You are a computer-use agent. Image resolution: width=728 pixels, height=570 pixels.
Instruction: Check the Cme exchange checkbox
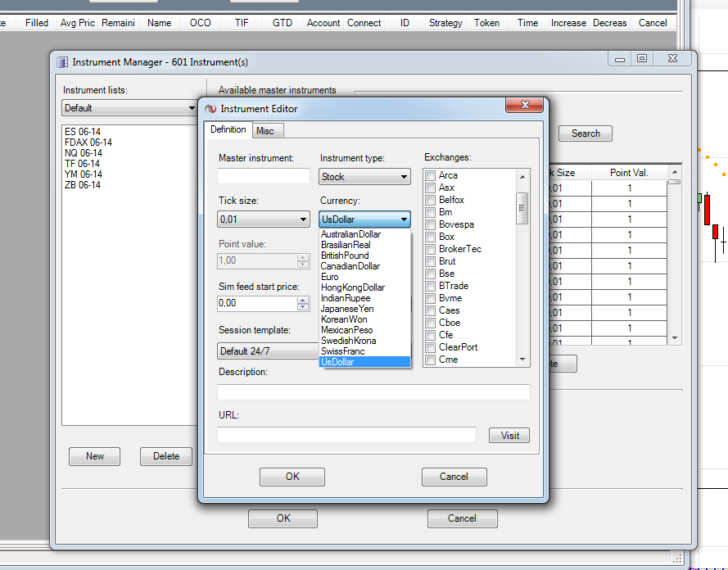431,360
